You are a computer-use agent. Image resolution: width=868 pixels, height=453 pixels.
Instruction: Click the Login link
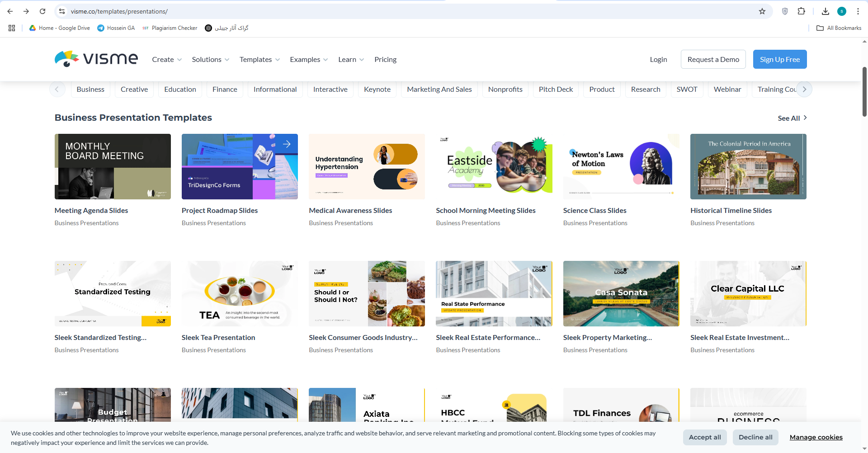658,60
